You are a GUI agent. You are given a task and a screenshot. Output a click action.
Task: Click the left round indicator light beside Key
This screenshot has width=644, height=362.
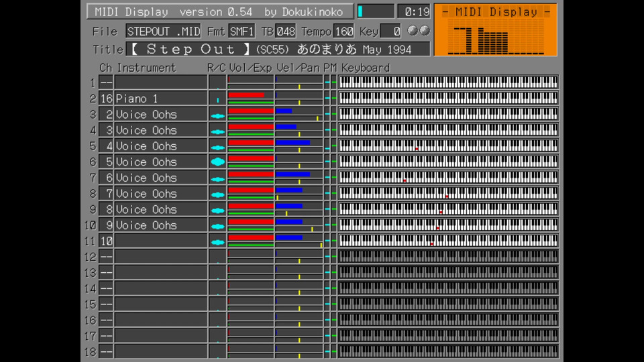[413, 31]
